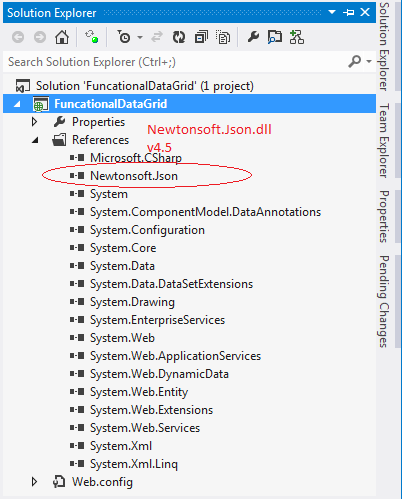Image resolution: width=403 pixels, height=499 pixels.
Task: Open the Pending Changes Filter dropdown arrow
Action: click(x=140, y=37)
